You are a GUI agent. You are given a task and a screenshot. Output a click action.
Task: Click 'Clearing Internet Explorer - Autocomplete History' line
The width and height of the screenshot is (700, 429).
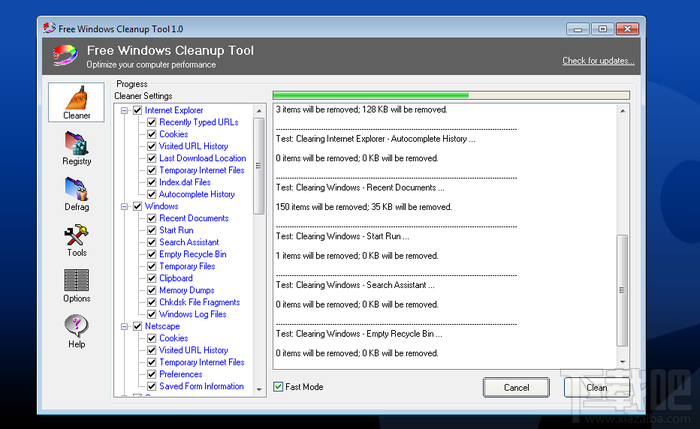[375, 139]
